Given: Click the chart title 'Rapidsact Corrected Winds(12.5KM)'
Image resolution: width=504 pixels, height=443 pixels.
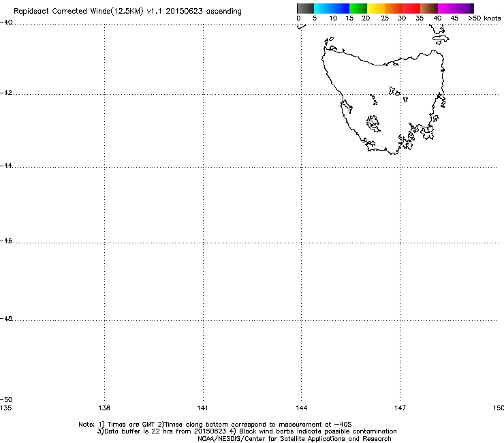Looking at the screenshot, I should tap(78, 12).
